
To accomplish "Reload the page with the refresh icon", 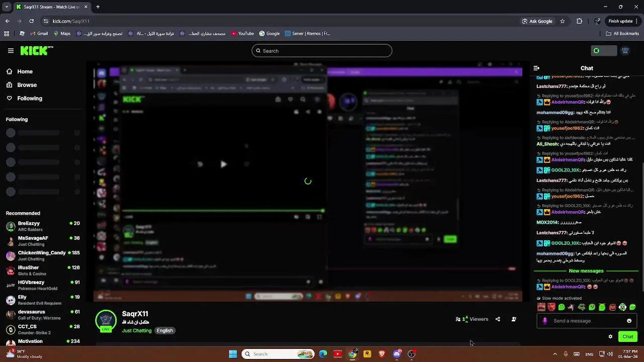I will (x=31, y=21).
